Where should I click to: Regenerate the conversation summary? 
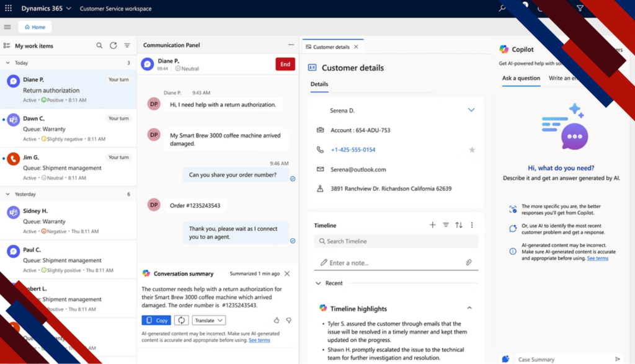tap(180, 320)
